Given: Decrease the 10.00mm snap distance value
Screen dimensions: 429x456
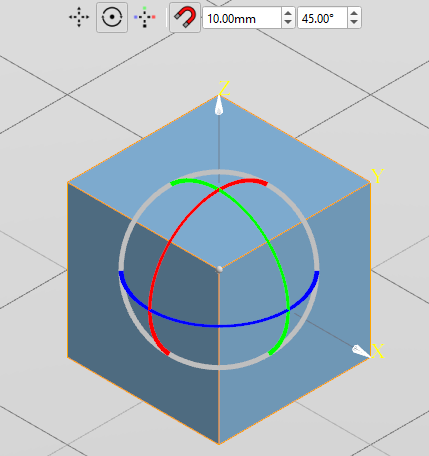Looking at the screenshot, I should pos(288,23).
